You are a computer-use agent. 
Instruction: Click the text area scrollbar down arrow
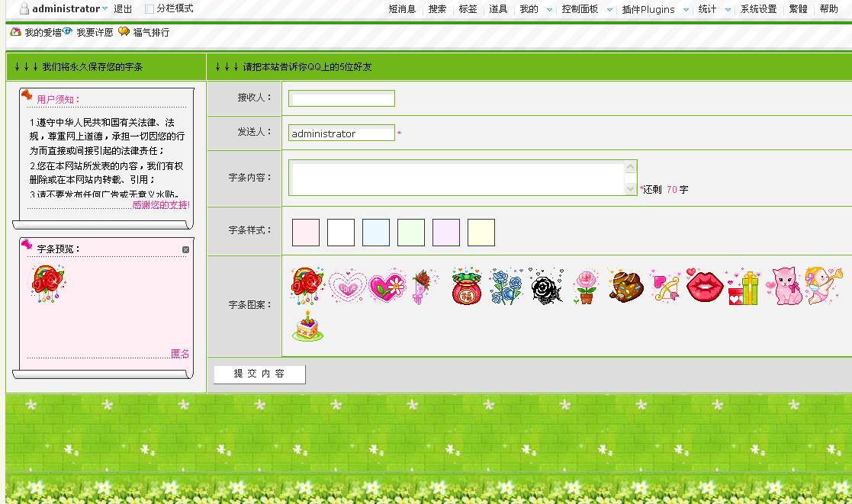(x=630, y=189)
